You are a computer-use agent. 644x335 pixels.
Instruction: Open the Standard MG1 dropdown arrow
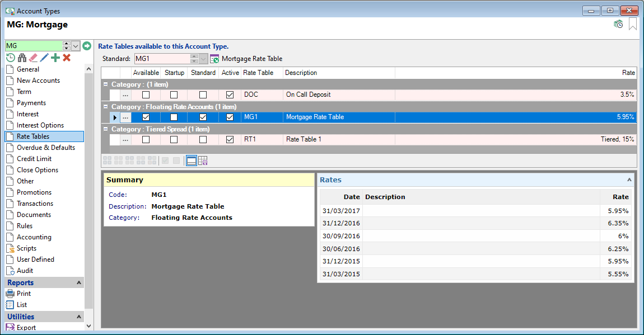tap(203, 59)
